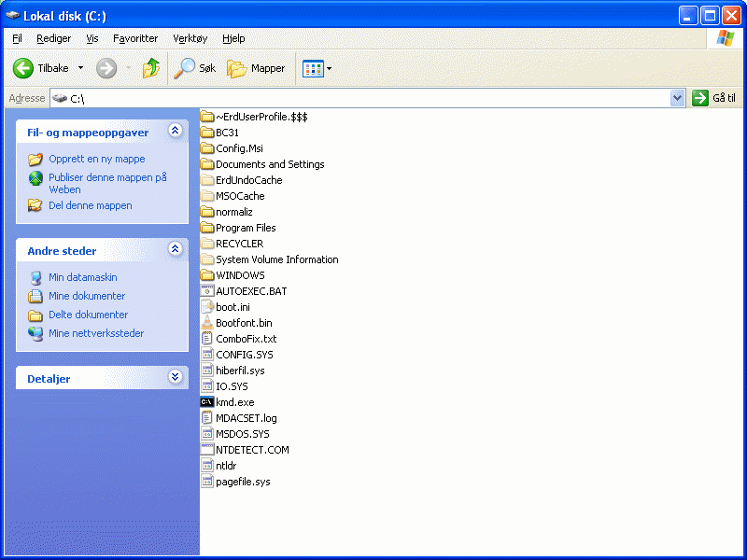Minimize the Lokal disk (C:) window
This screenshot has width=747, height=560.
688,16
